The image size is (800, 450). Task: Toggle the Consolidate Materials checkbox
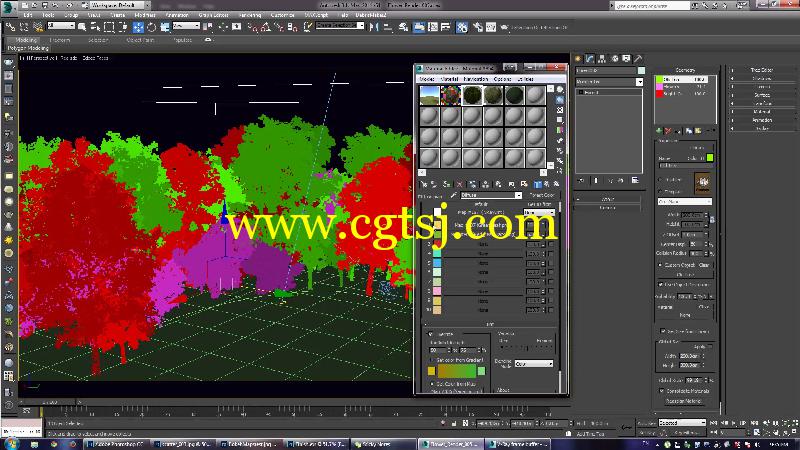click(662, 391)
